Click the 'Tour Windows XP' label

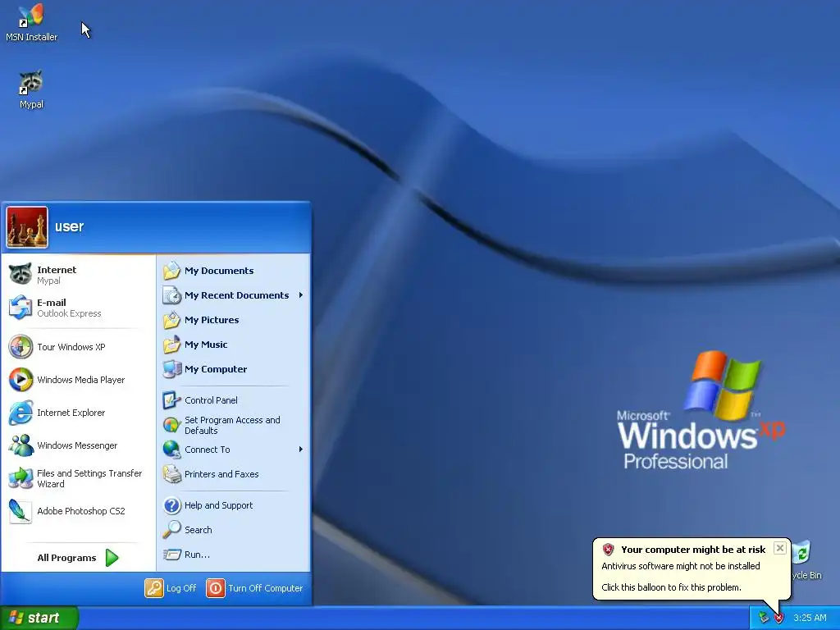point(71,347)
